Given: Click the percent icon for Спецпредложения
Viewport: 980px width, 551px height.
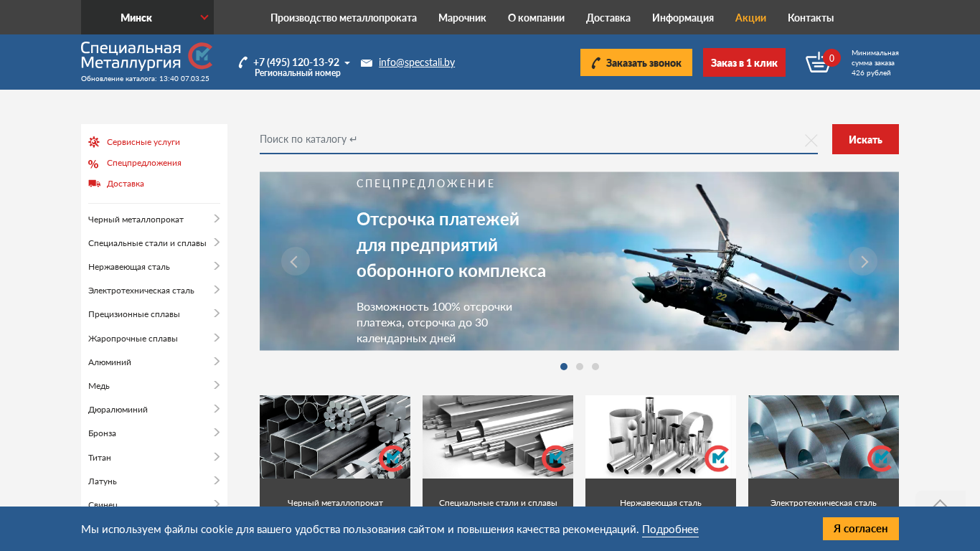Looking at the screenshot, I should point(93,164).
